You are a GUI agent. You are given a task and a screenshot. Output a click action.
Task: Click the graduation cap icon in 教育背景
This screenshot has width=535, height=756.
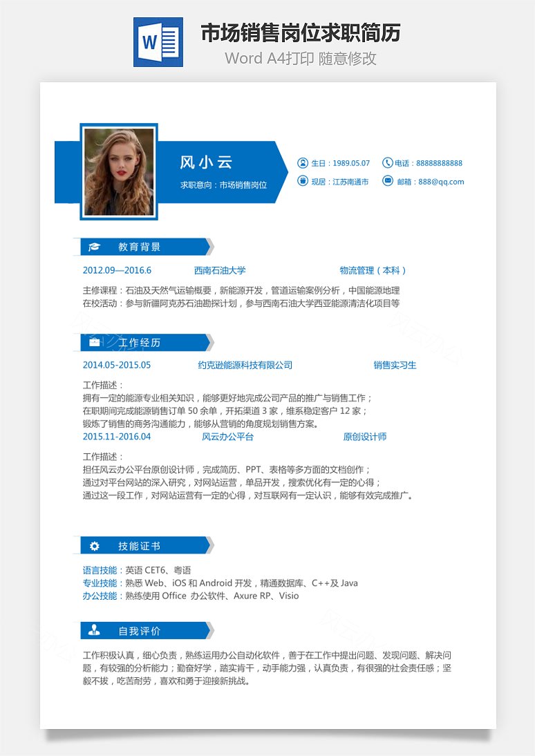tap(94, 247)
